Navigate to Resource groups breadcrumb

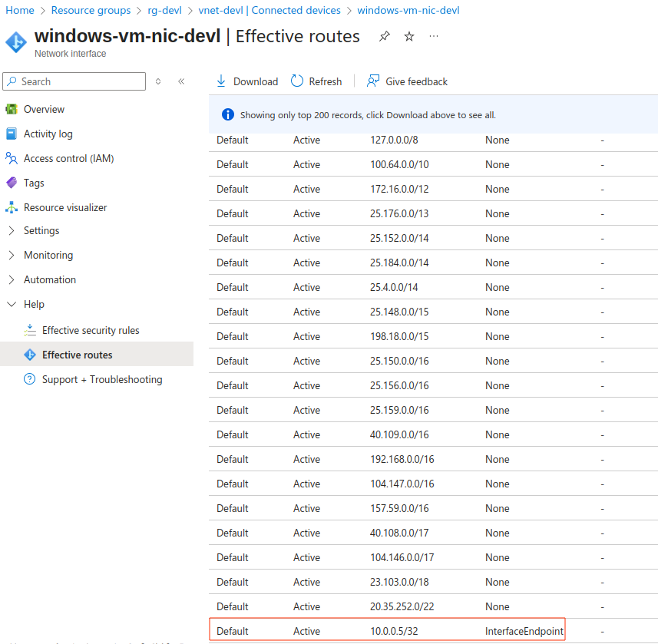tap(91, 10)
